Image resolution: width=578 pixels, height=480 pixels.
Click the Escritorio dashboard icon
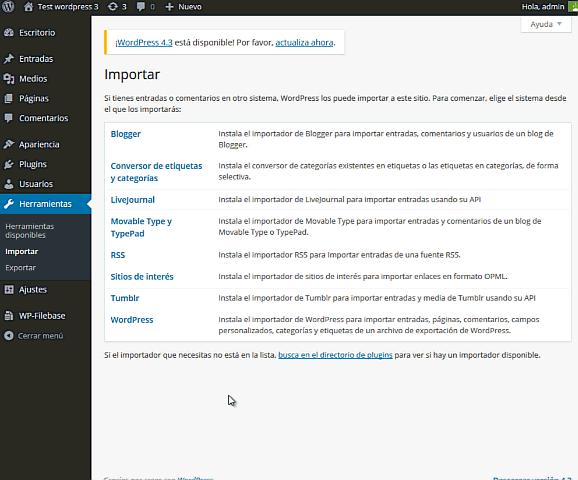pyautogui.click(x=9, y=32)
